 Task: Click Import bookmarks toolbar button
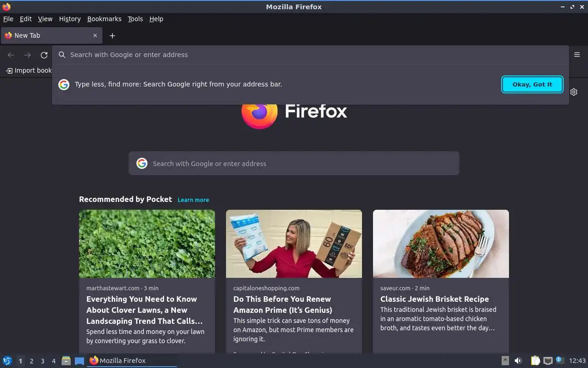(x=28, y=70)
